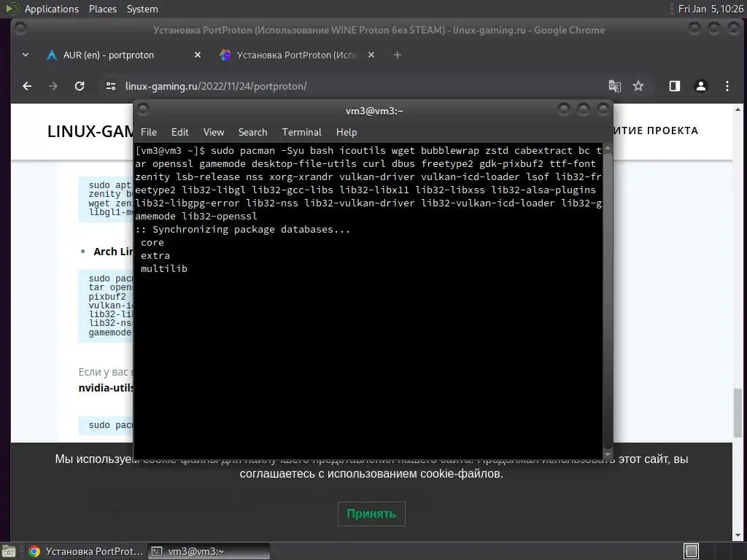Close the AUR portproton tab

198,55
